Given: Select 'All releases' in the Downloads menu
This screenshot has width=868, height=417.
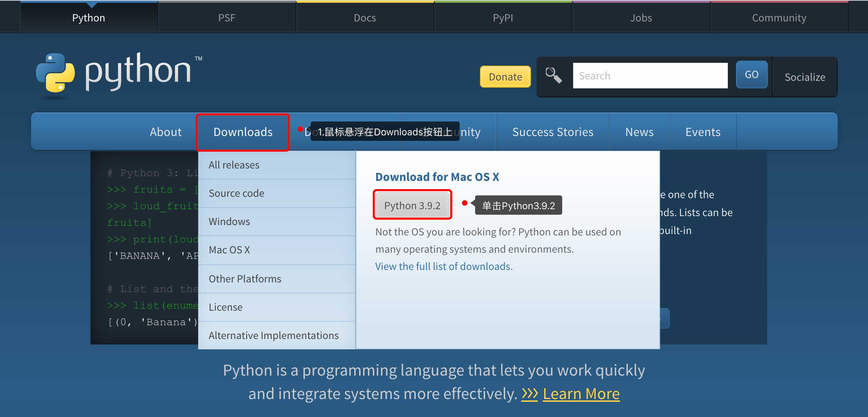Looking at the screenshot, I should (234, 165).
